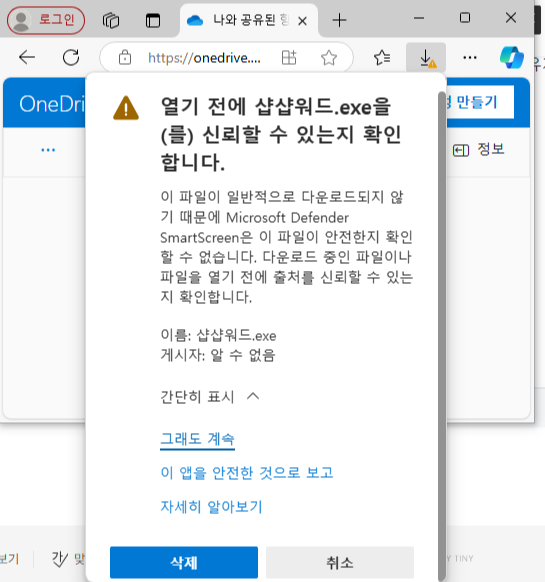The image size is (545, 582).
Task: Open the downloads toolbar button
Action: click(426, 58)
